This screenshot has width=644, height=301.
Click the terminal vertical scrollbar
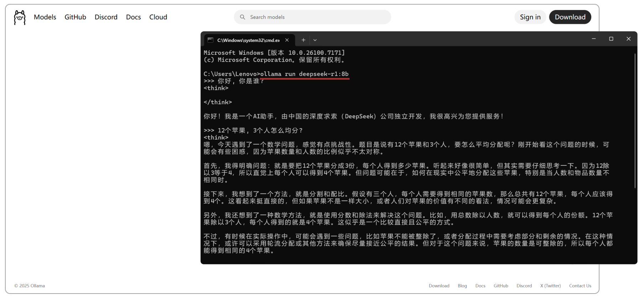(x=635, y=121)
